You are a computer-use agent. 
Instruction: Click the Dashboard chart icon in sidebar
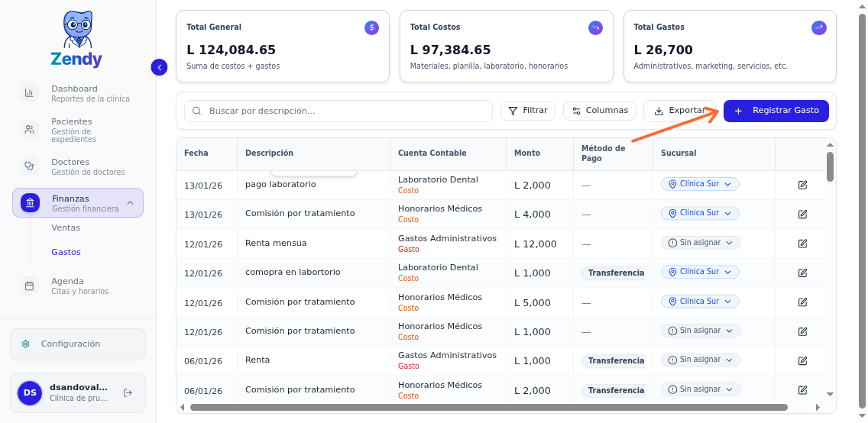pyautogui.click(x=29, y=93)
